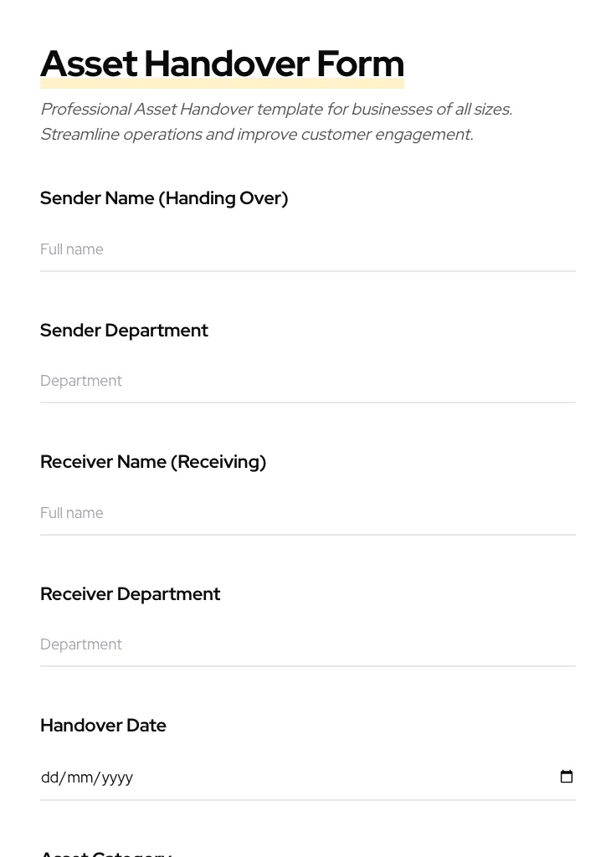Screen dimensions: 616x857
Task: Click the Receiver Name full name field
Action: coord(307,513)
